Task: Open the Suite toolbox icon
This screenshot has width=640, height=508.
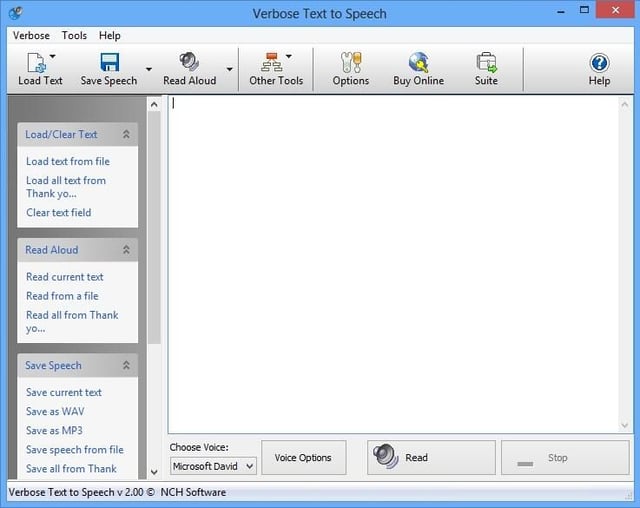Action: click(x=486, y=62)
